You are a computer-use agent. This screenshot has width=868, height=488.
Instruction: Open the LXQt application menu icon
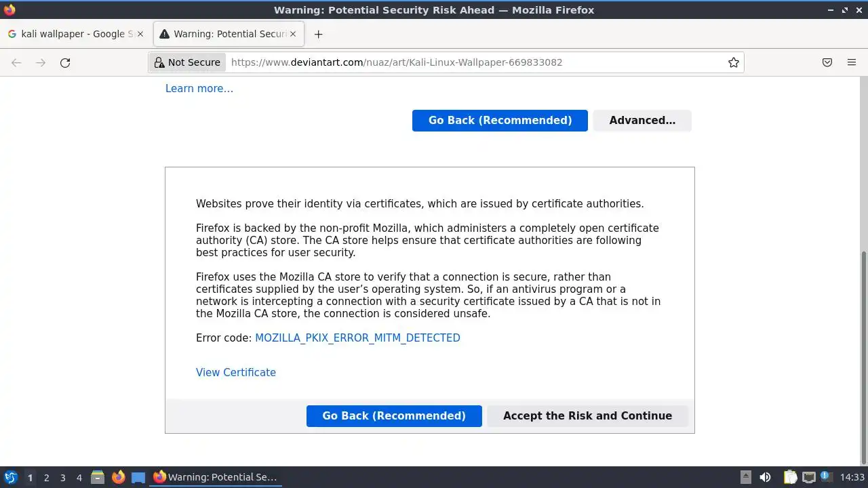[10, 477]
